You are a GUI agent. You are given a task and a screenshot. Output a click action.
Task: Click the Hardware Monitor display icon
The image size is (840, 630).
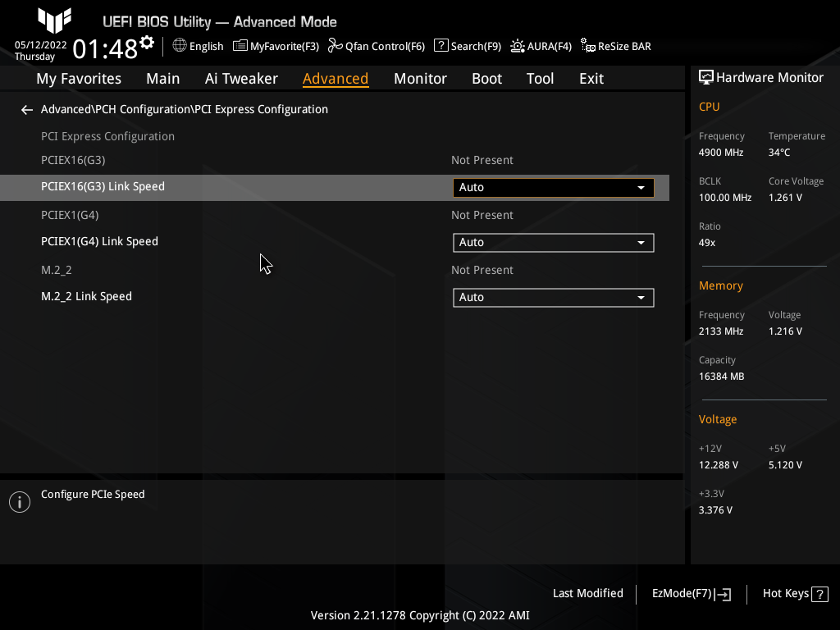point(706,78)
